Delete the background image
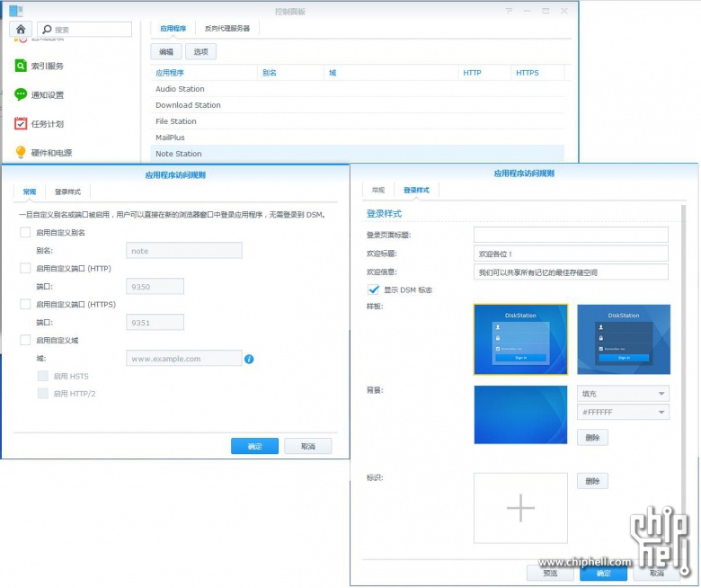This screenshot has height=588, width=701. [x=592, y=438]
